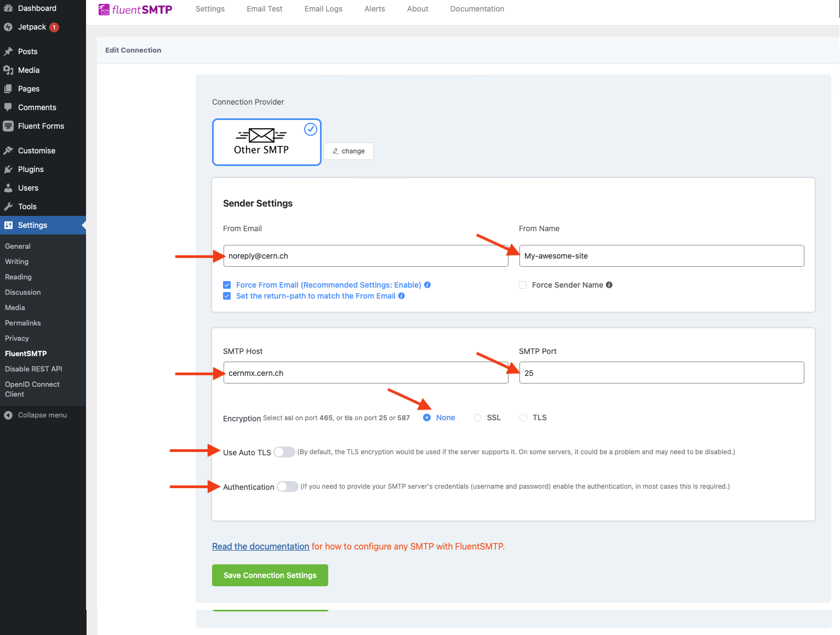This screenshot has width=840, height=635.
Task: Click the Connection Provider label text
Action: [248, 102]
